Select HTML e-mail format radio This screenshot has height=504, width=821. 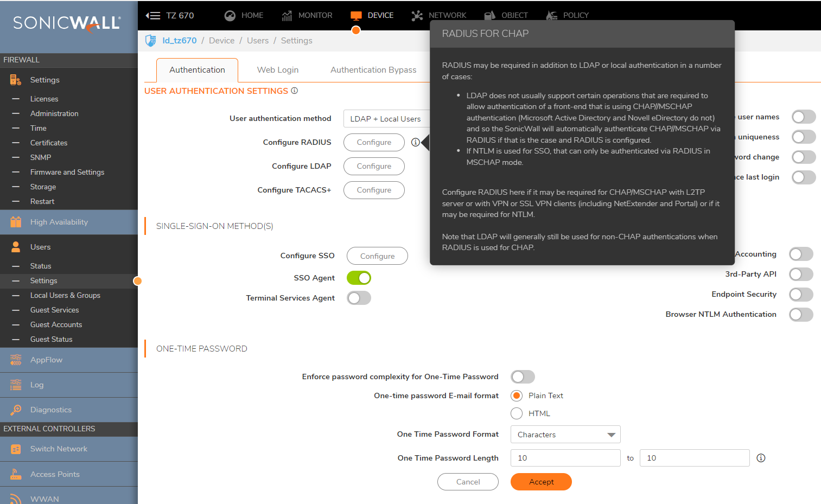(517, 413)
